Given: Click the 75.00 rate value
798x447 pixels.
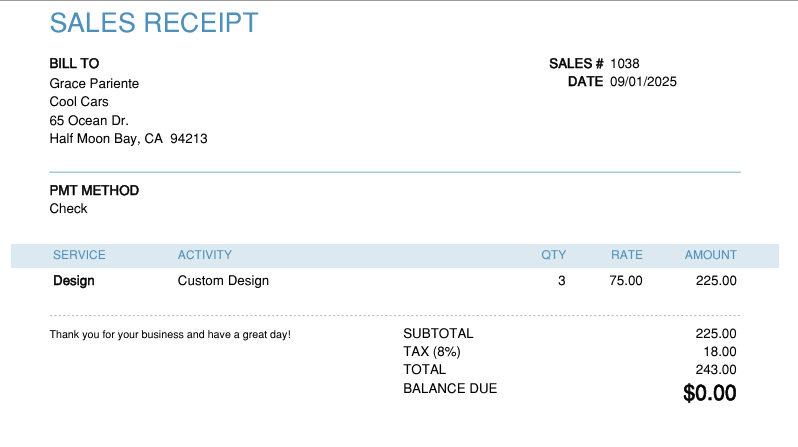Looking at the screenshot, I should (x=625, y=281).
